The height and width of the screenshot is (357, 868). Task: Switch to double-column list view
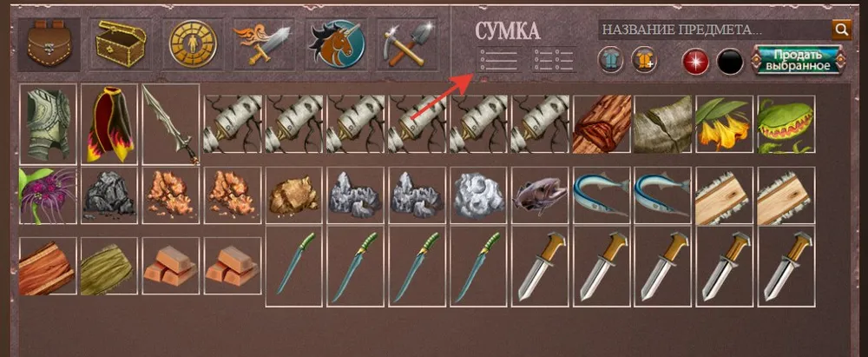point(554,59)
